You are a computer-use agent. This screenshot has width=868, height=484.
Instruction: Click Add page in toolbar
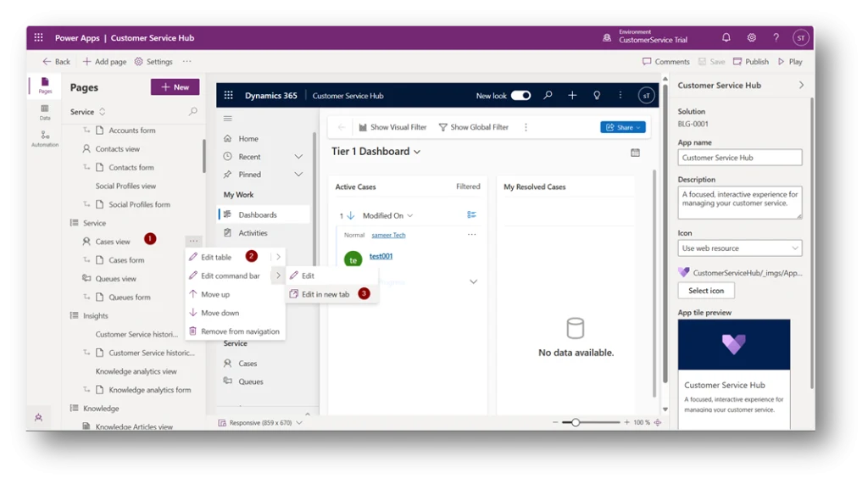(x=104, y=62)
